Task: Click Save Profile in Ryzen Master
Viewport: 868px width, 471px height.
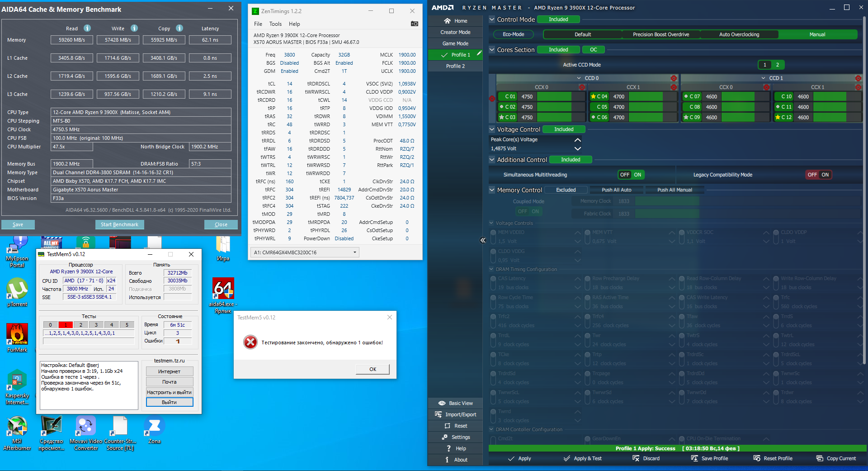Action: (x=710, y=458)
